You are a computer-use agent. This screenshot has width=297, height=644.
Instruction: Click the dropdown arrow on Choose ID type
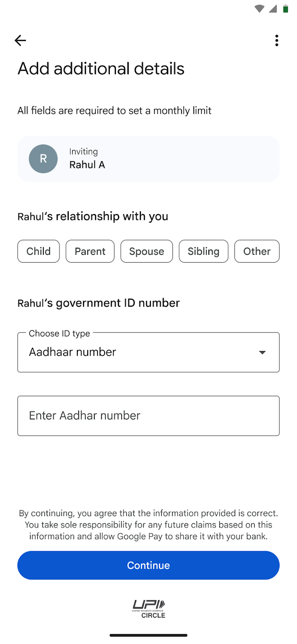click(262, 352)
